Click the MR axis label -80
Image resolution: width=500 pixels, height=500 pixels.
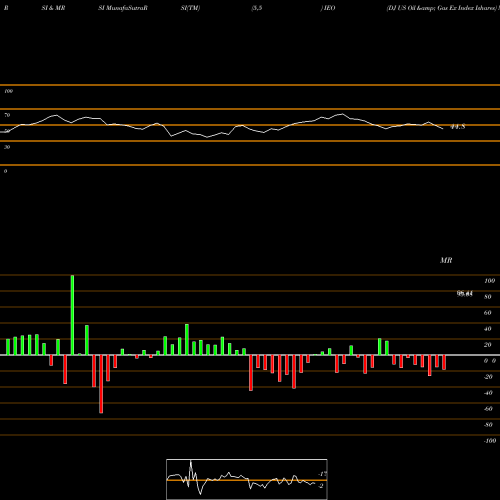click(x=488, y=425)
